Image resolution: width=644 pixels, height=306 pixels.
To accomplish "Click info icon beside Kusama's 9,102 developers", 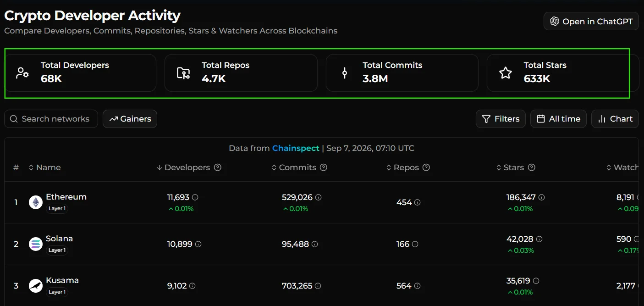I will pyautogui.click(x=193, y=286).
